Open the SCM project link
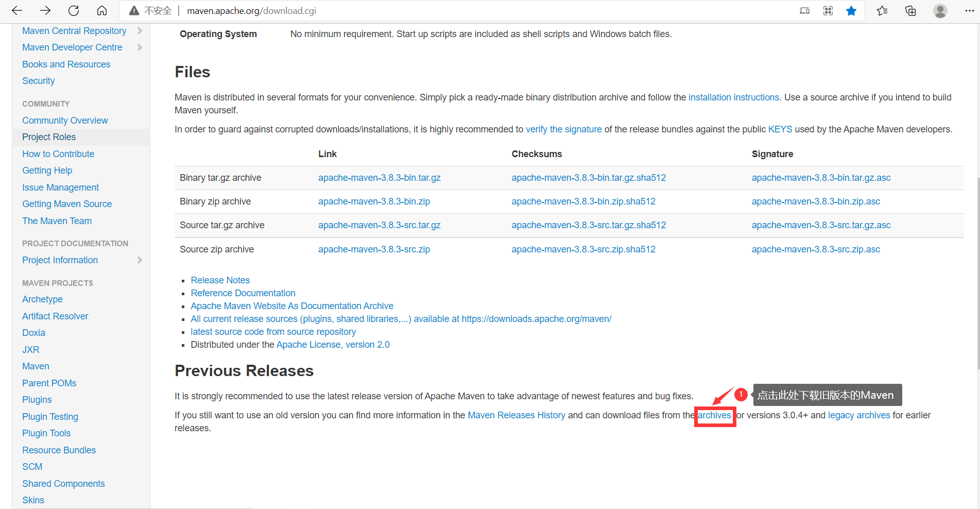980x509 pixels. (x=32, y=467)
